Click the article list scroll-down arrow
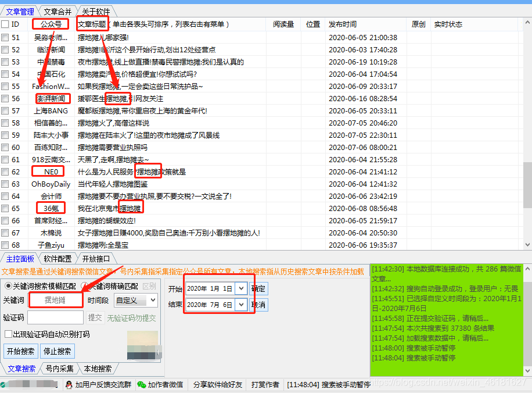This screenshot has width=532, height=393. coord(527,245)
